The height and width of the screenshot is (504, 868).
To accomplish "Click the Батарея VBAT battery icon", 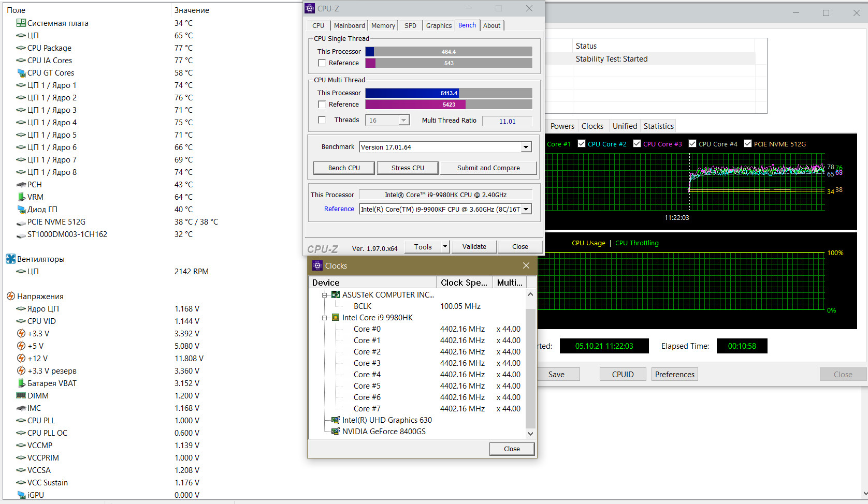I will (21, 383).
